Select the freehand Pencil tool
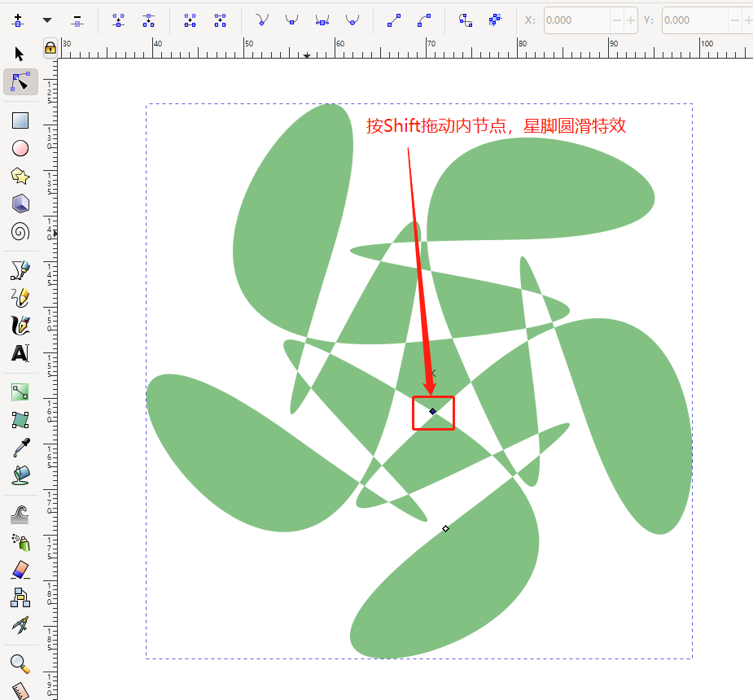This screenshot has height=700, width=753. tap(20, 298)
